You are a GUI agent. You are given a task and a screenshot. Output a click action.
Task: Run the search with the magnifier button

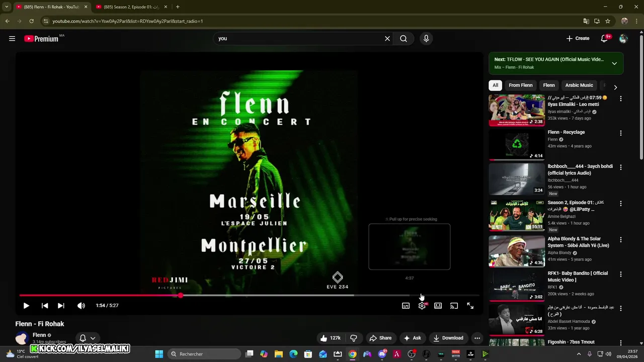point(404,38)
